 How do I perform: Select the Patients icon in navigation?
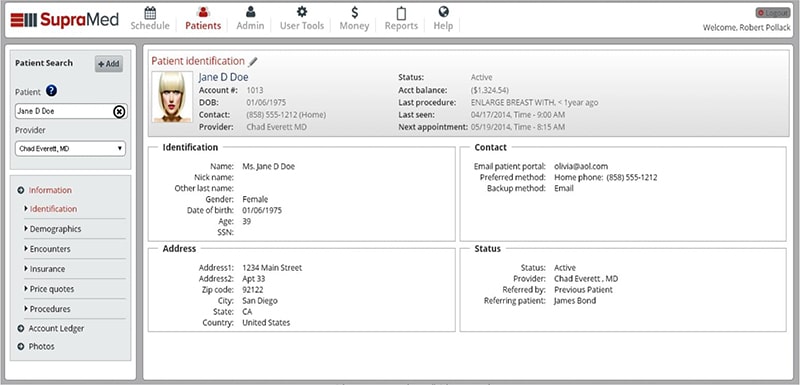[203, 12]
